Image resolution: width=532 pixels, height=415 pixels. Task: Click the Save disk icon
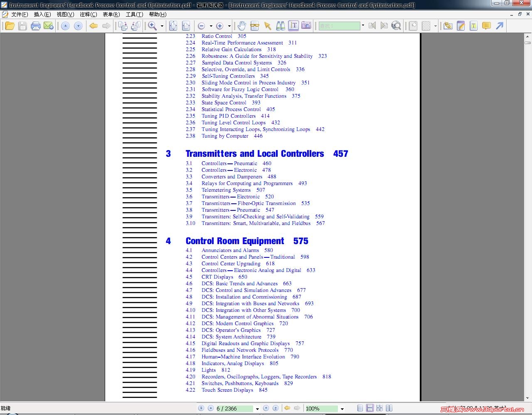[22, 26]
